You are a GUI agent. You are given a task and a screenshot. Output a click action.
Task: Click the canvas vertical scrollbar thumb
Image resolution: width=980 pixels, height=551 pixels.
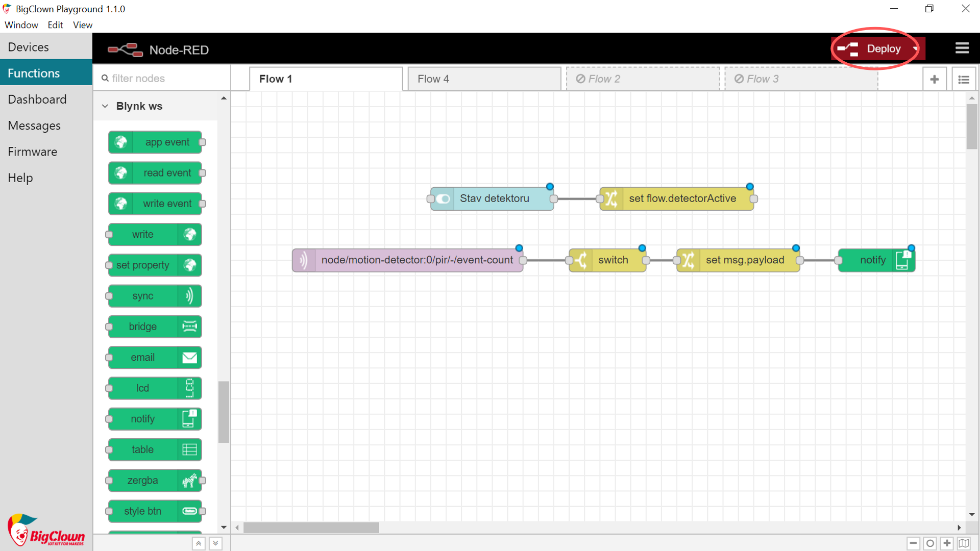pos(972,127)
